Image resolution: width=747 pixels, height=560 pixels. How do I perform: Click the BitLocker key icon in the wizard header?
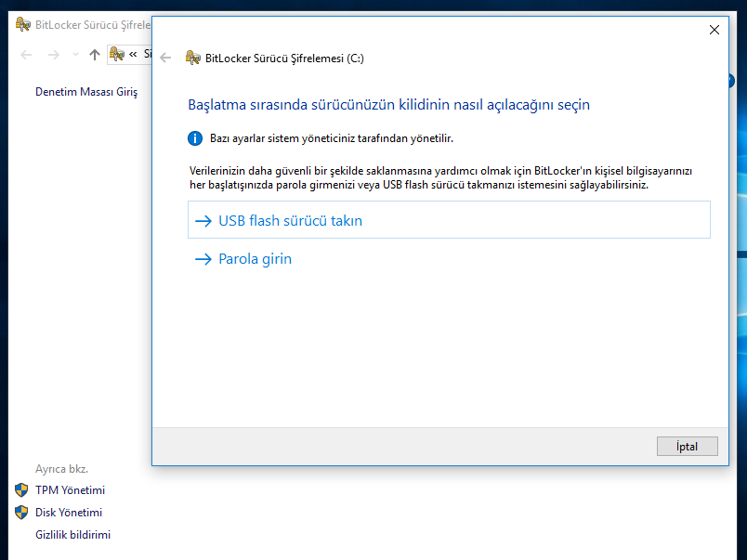pos(192,58)
